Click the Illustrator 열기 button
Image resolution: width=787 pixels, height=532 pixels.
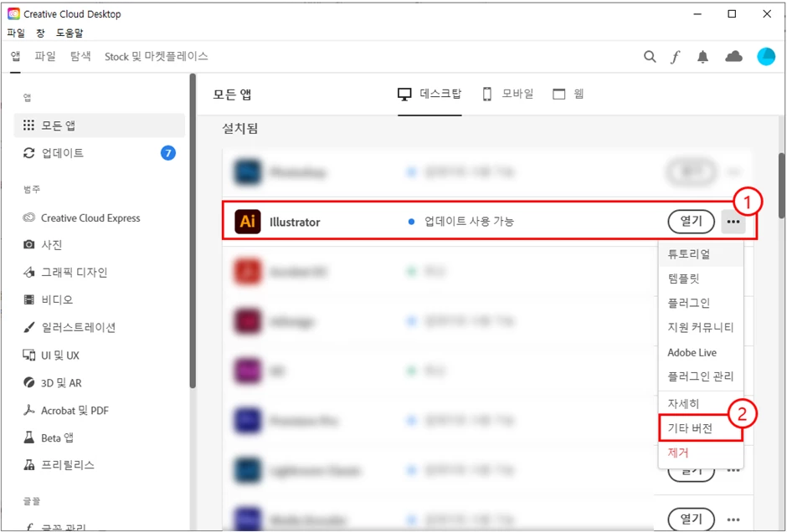(691, 222)
